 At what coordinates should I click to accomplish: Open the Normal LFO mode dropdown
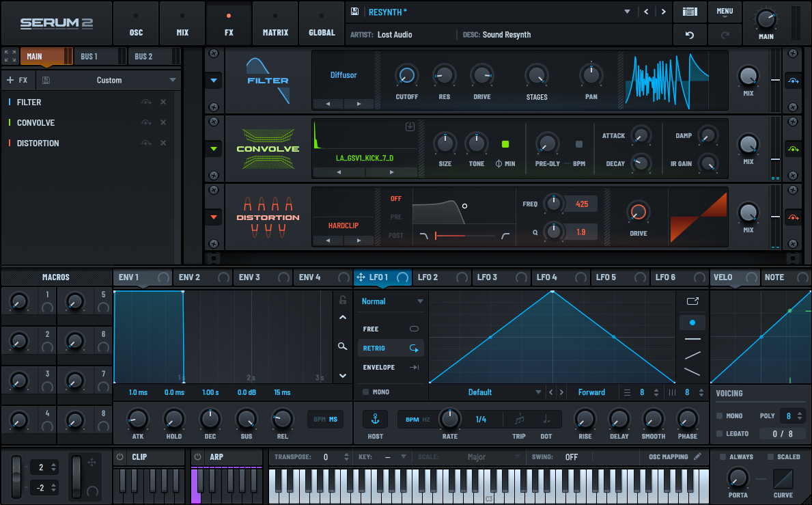tap(391, 301)
